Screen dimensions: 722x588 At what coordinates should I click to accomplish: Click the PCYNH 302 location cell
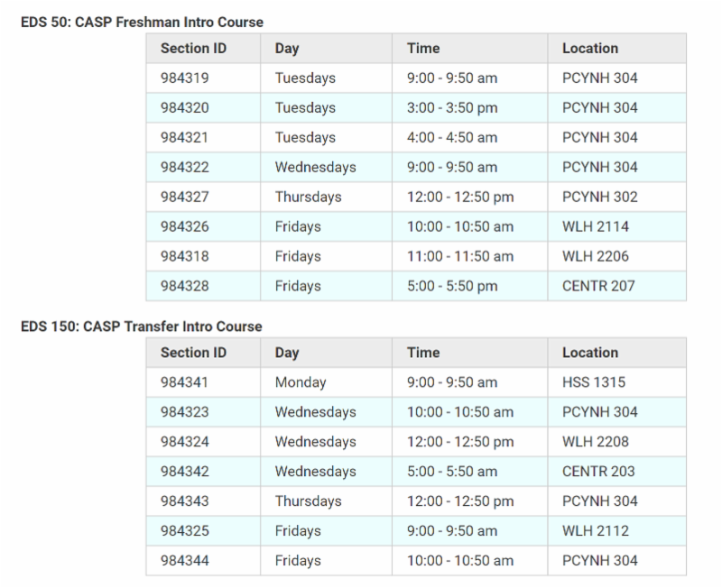600,197
